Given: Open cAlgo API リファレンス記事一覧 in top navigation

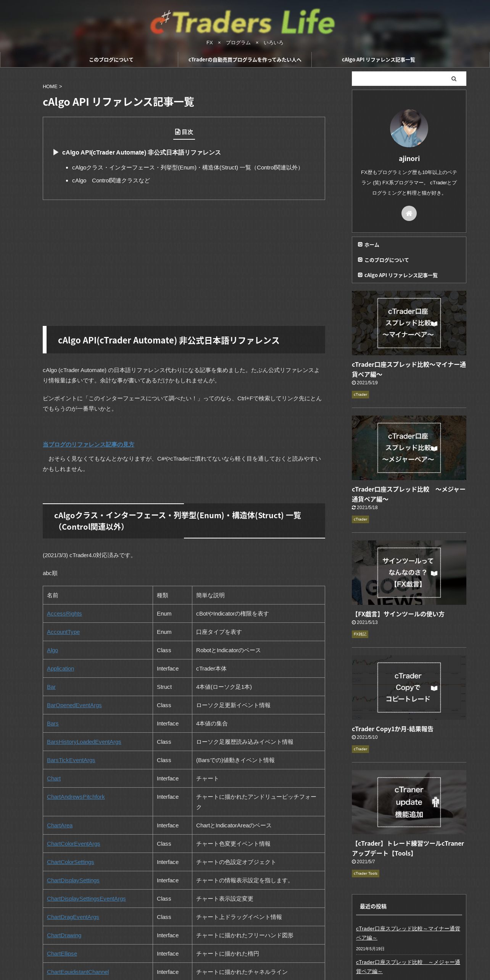Looking at the screenshot, I should pyautogui.click(x=378, y=60).
